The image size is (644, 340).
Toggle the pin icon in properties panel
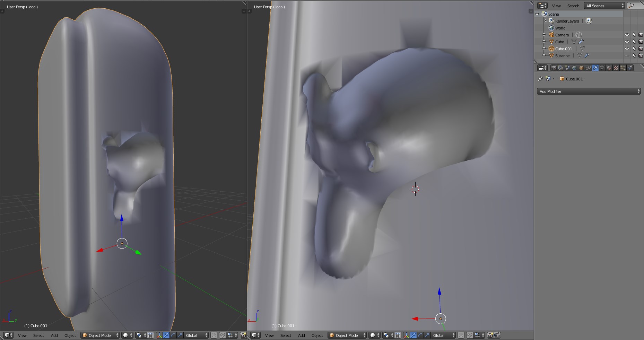pos(540,79)
